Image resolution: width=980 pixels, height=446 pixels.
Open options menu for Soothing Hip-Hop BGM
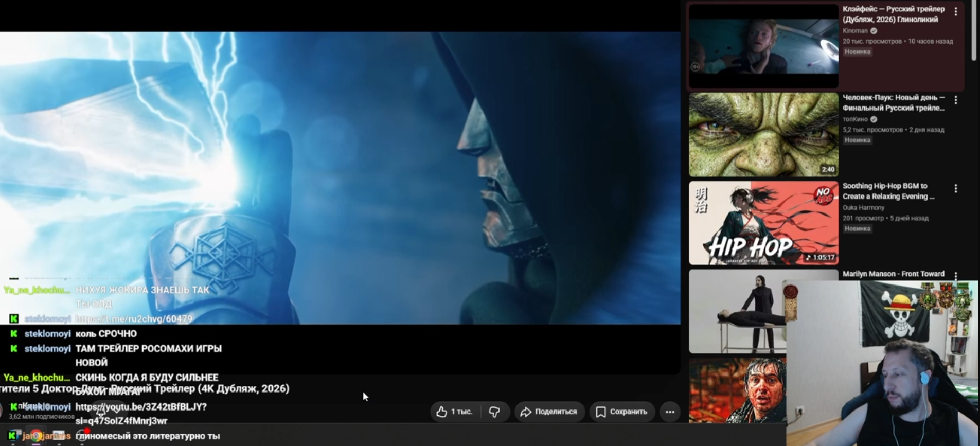[956, 189]
